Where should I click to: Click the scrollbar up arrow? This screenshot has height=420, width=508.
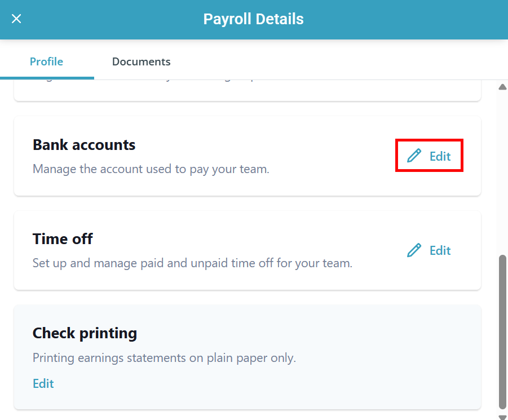pos(502,87)
